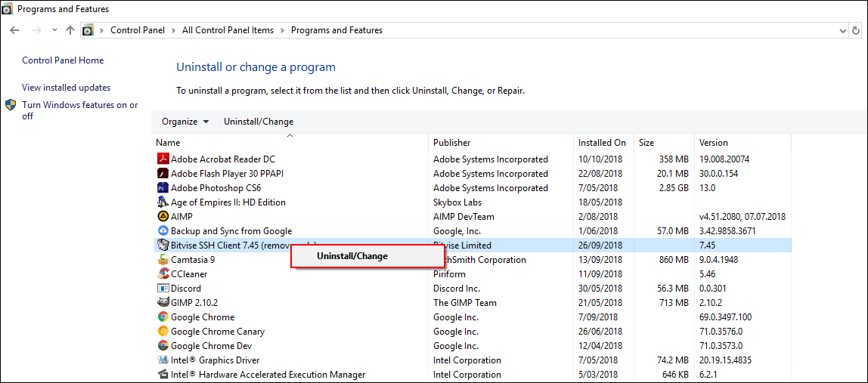Expand the chevron after Control Panel breadcrumb

pos(173,30)
